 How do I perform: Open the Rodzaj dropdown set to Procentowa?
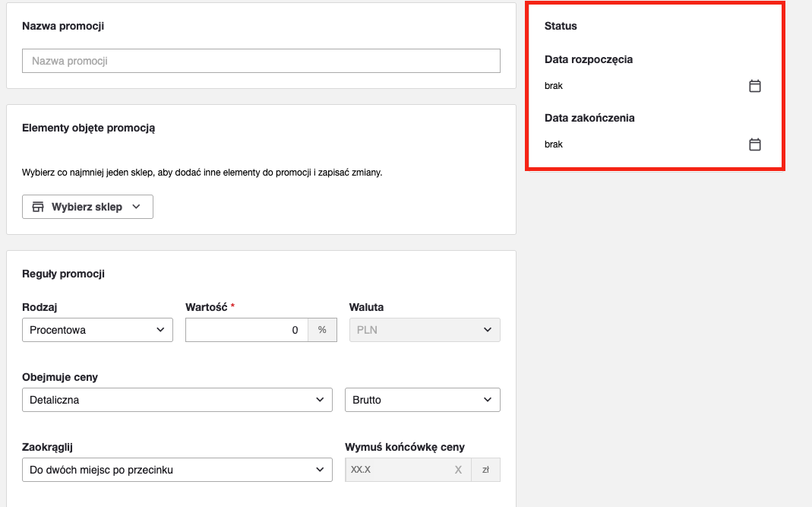[97, 330]
